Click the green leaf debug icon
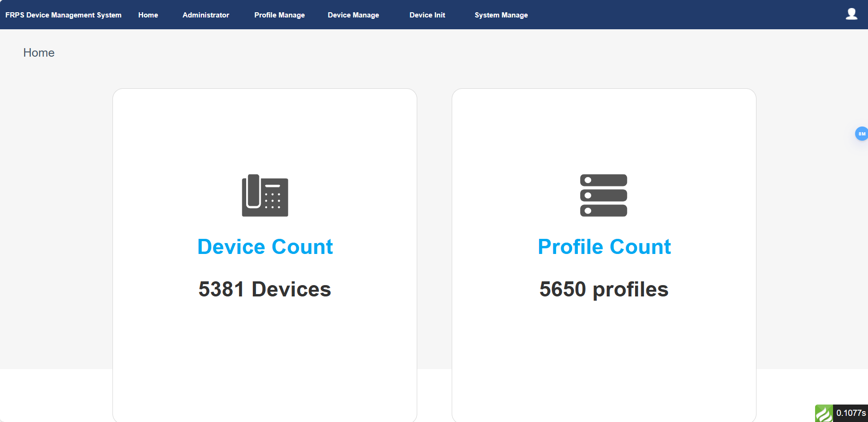 coord(824,414)
